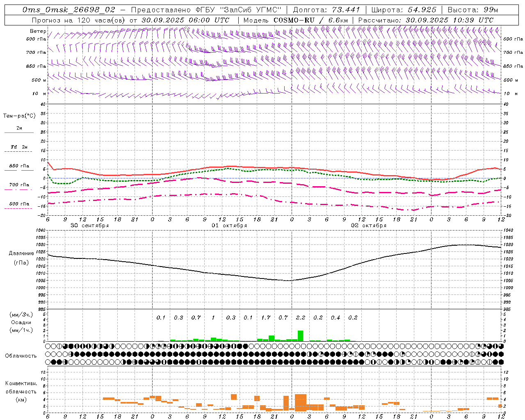Select the Высота: 99м header entry

473,10
